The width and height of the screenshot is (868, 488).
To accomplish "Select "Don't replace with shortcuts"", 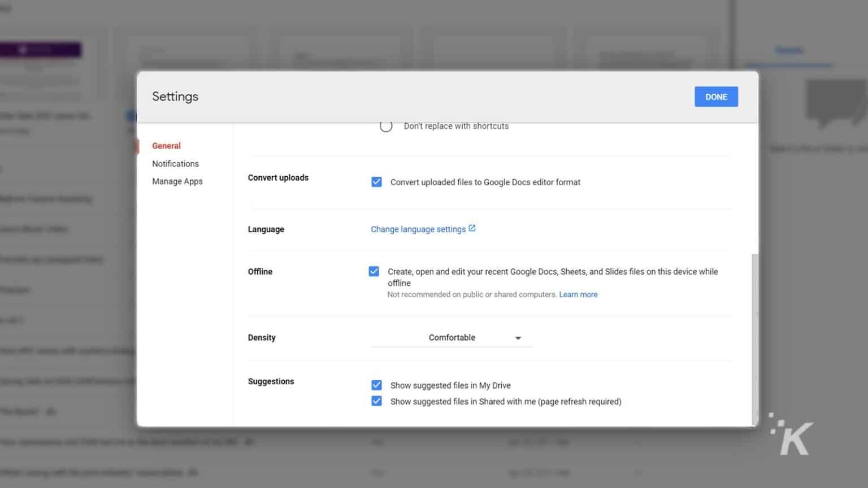I will [x=386, y=125].
